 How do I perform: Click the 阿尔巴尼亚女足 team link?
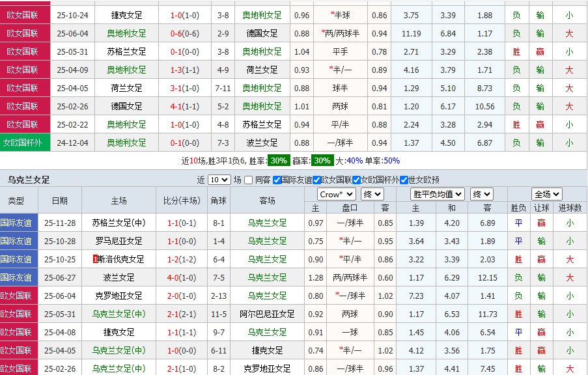coord(266,314)
